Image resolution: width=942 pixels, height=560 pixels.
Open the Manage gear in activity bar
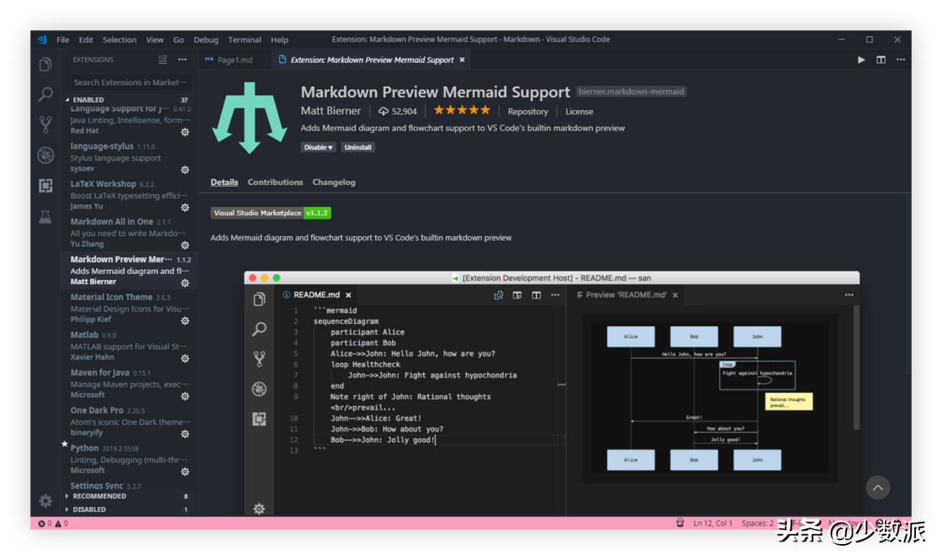coord(45,500)
